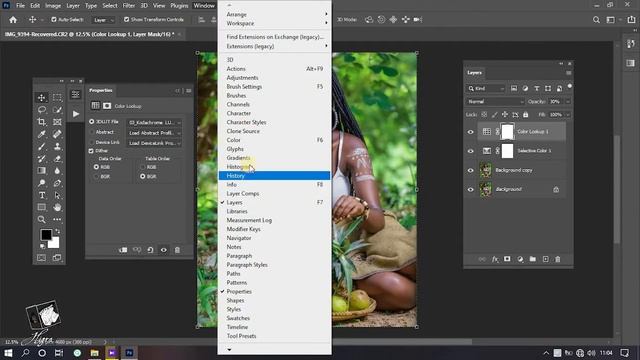640x360 pixels.
Task: Click the Home icon in options bar
Action: tap(13, 20)
